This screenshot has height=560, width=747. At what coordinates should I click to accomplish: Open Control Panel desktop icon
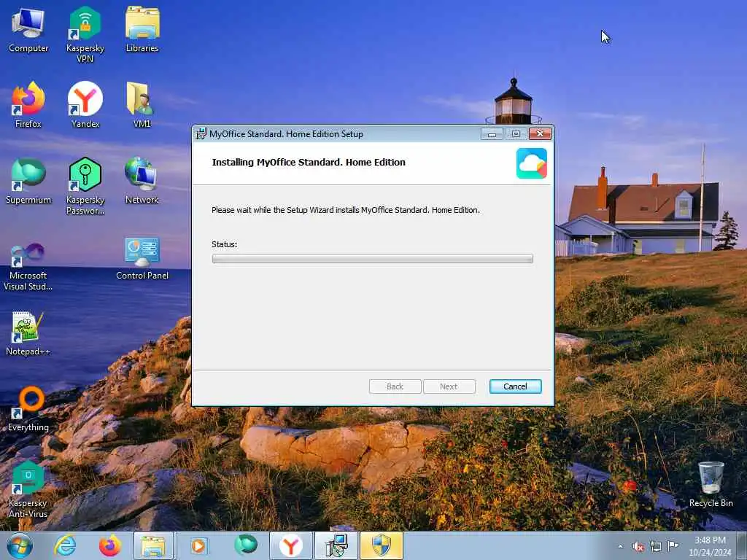tap(142, 259)
